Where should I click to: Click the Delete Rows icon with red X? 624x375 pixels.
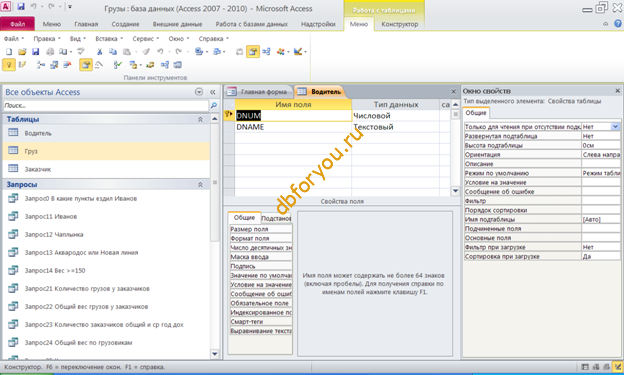[67, 65]
